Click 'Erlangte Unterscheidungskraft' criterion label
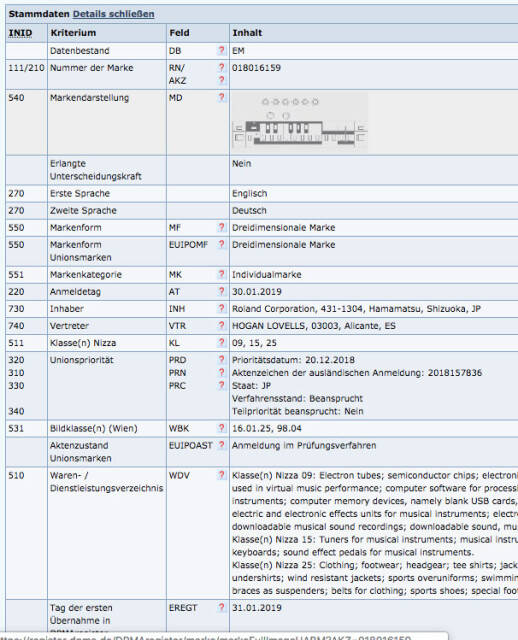Screen dimensions: 518x640 pos(96,170)
